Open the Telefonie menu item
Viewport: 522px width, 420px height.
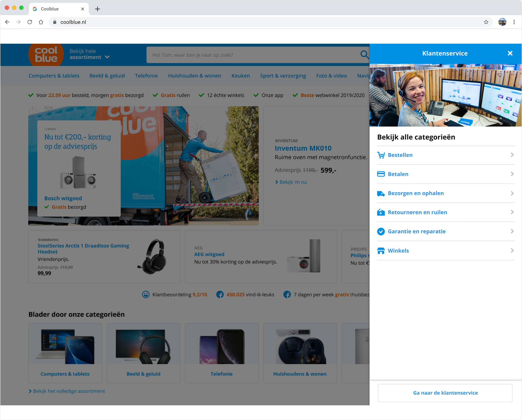click(x=146, y=76)
